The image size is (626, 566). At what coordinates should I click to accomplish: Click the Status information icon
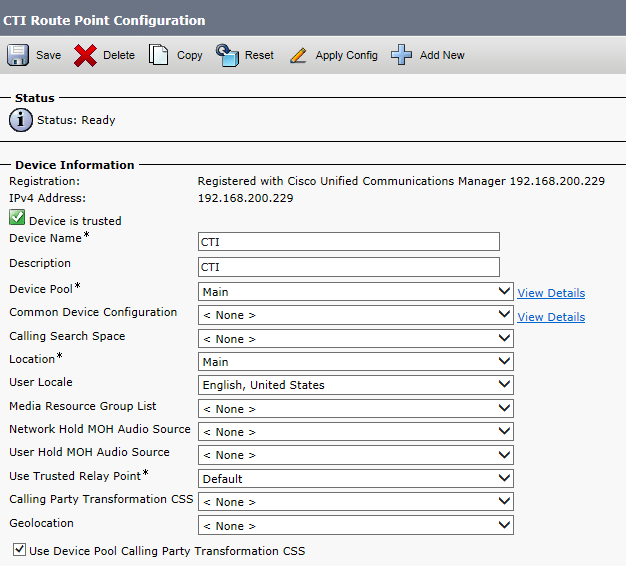(x=20, y=120)
